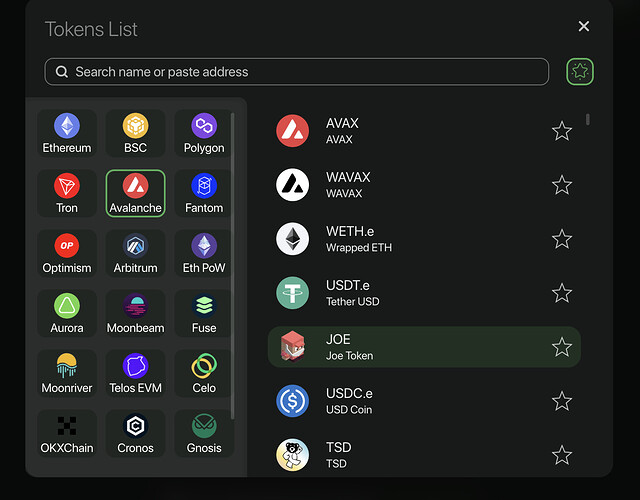
Task: Select the WAVAX token
Action: coord(424,185)
